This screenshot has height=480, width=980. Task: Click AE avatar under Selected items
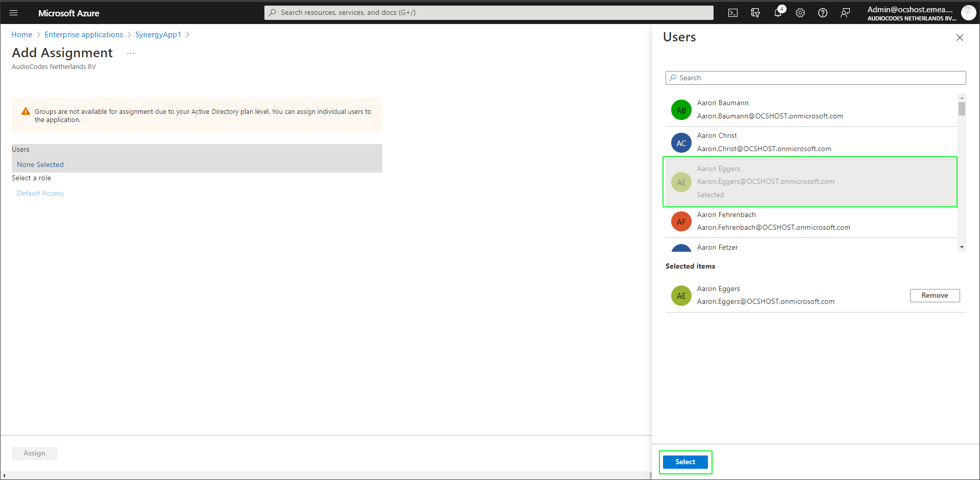point(681,296)
